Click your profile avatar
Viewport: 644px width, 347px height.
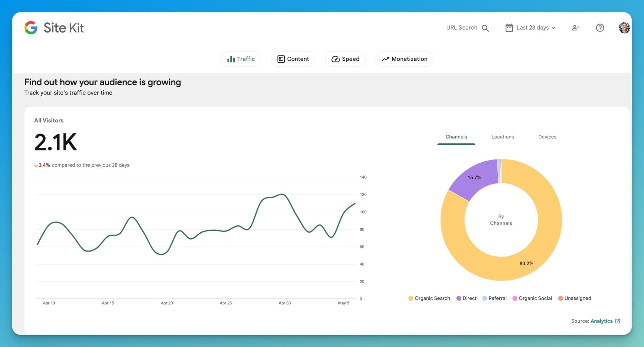click(625, 28)
